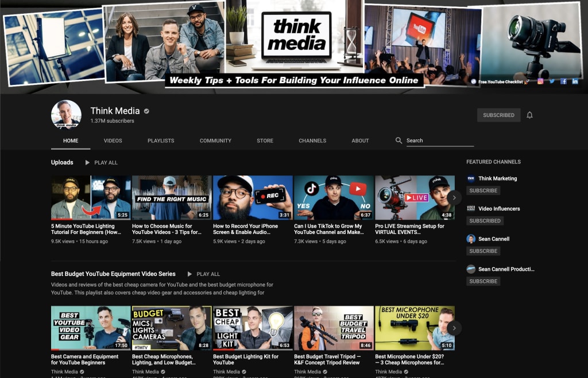
Task: Switch to the HOME tab
Action: pos(71,141)
